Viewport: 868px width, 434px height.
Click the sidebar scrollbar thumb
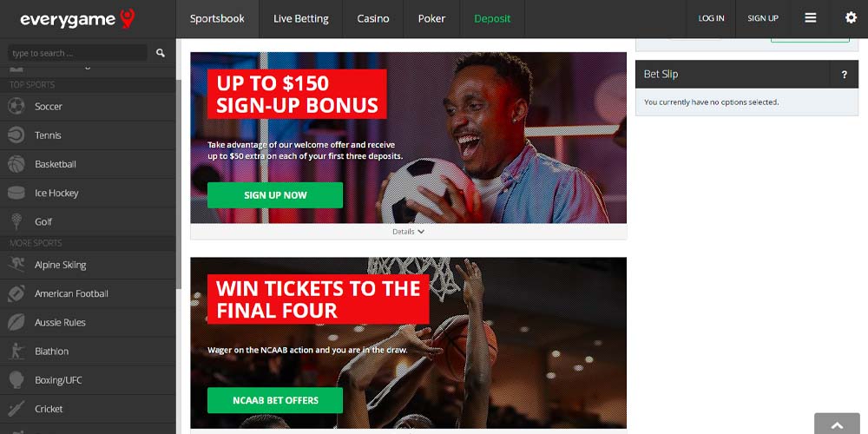(x=178, y=183)
